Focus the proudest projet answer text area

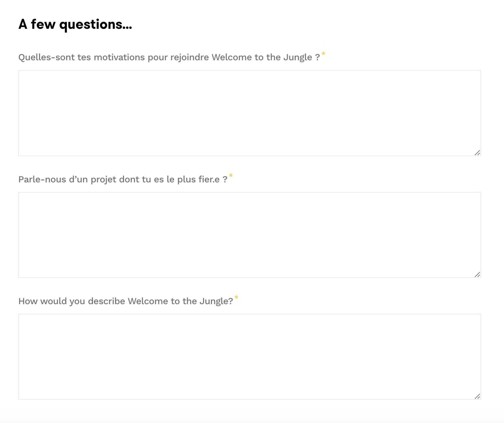click(x=249, y=235)
